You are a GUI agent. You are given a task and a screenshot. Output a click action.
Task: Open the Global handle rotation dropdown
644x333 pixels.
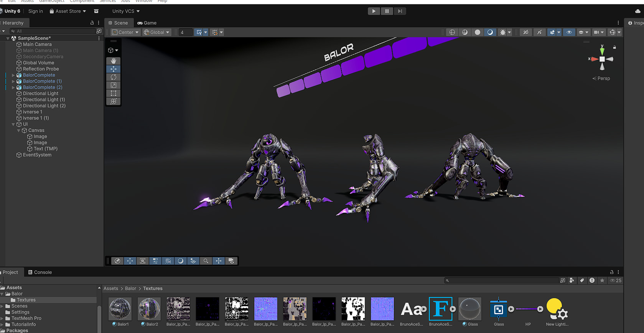(156, 32)
